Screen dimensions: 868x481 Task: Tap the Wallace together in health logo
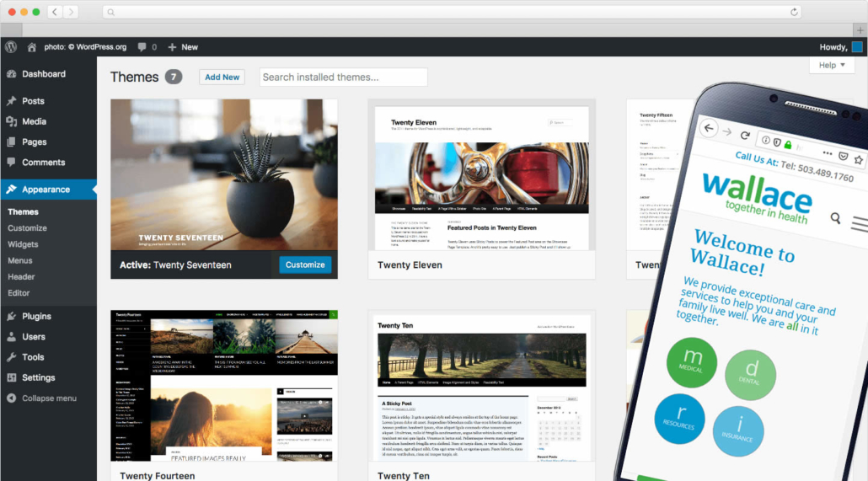click(757, 199)
